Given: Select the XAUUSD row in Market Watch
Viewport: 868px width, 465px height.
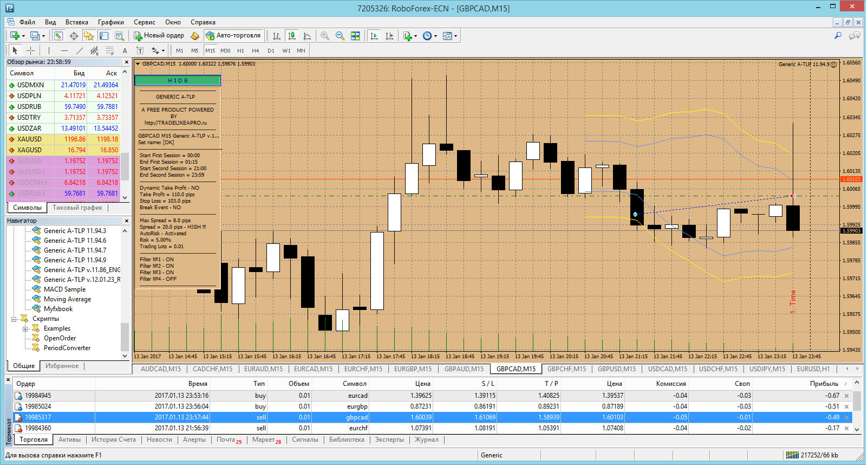Looking at the screenshot, I should pos(64,139).
